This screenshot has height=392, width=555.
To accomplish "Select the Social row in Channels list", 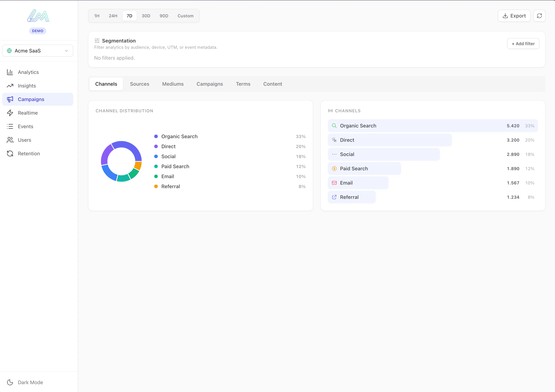I will pos(433,154).
